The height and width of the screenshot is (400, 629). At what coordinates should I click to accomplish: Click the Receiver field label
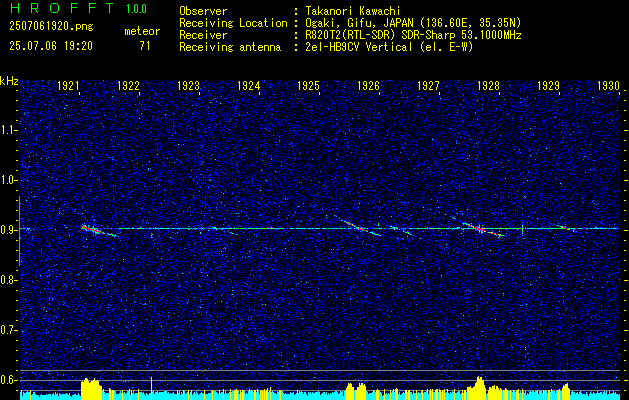pyautogui.click(x=203, y=35)
